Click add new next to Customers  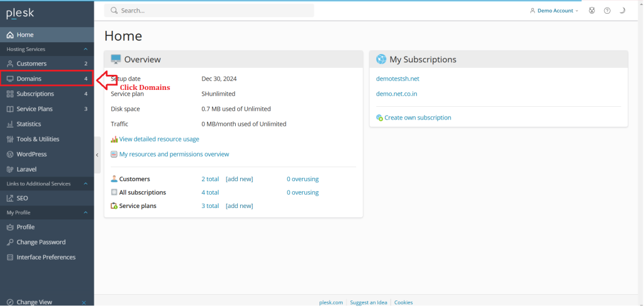pos(240,179)
